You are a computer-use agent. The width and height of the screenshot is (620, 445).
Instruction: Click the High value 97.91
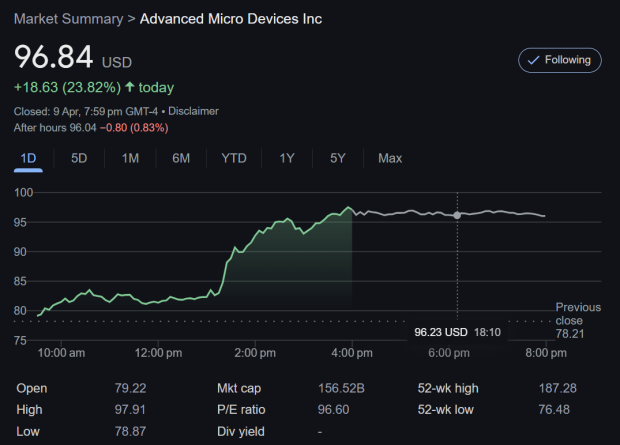(x=130, y=410)
